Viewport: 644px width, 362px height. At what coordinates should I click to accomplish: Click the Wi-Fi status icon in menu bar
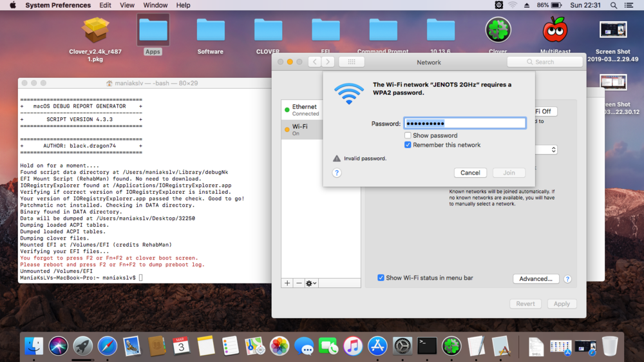click(513, 5)
